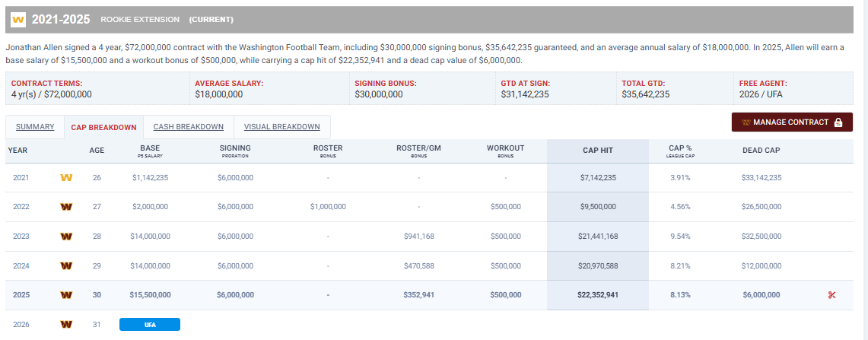Click the Washington logo in contract header

point(18,19)
